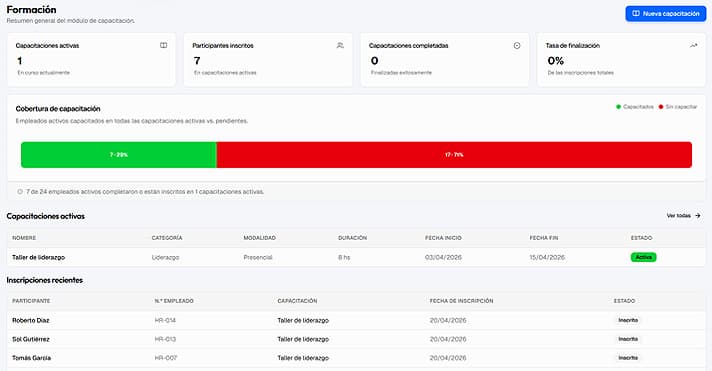Click the PARTICIPANTE column header
This screenshot has width=712, height=371.
(x=31, y=301)
